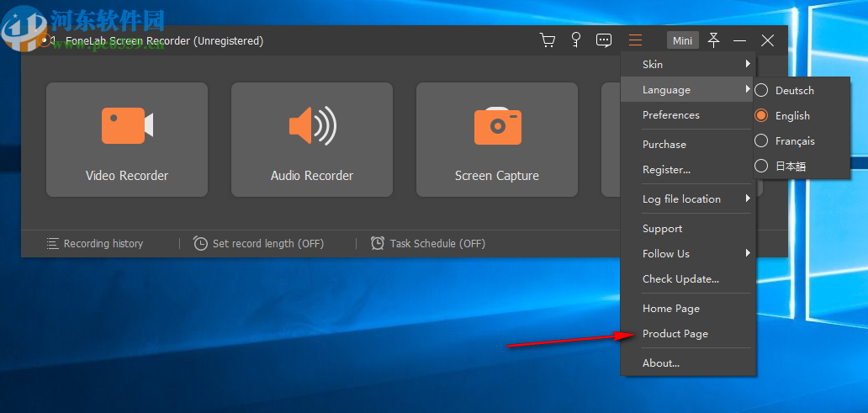This screenshot has width=868, height=413.
Task: Open Recording history
Action: pyautogui.click(x=95, y=244)
